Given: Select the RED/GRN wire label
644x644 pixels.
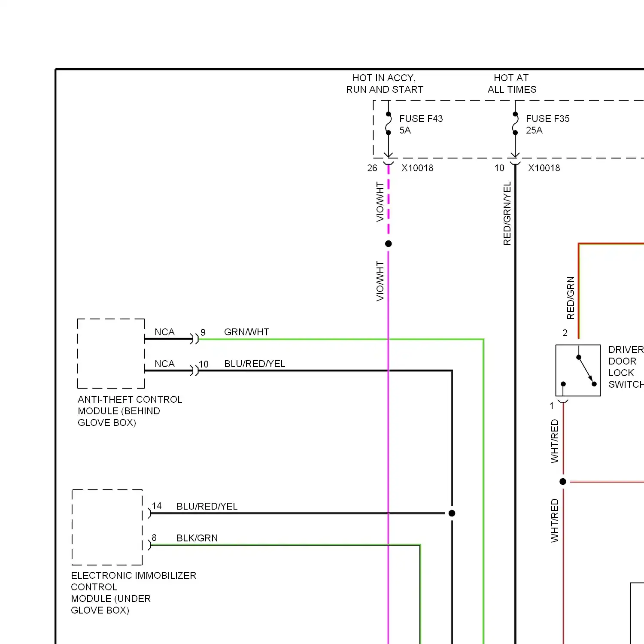Looking at the screenshot, I should tap(571, 298).
